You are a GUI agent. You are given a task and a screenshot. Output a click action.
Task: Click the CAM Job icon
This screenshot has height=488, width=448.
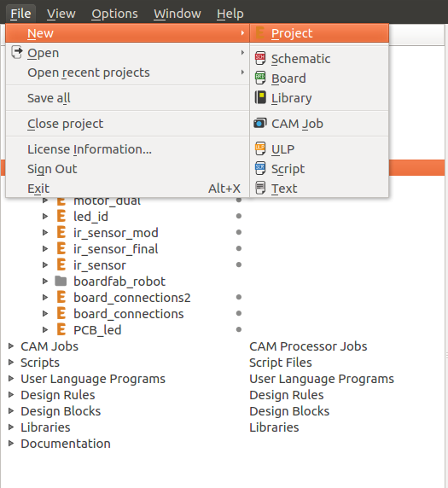260,123
